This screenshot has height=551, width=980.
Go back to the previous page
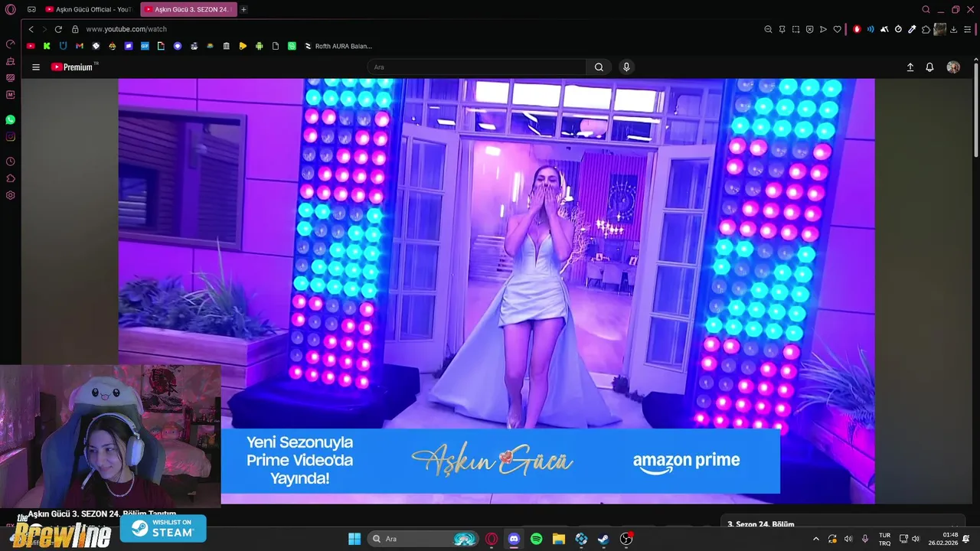31,29
